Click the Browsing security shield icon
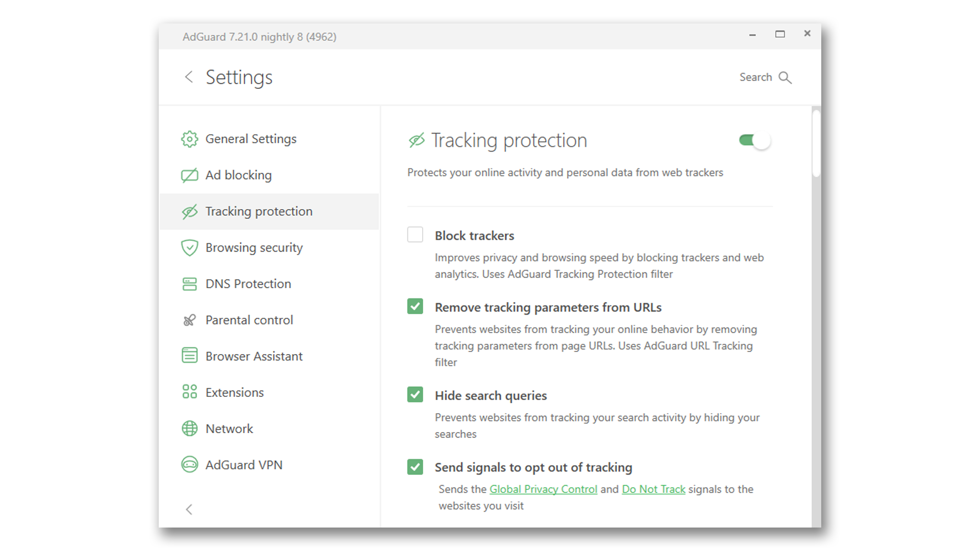The width and height of the screenshot is (980, 551). 189,247
